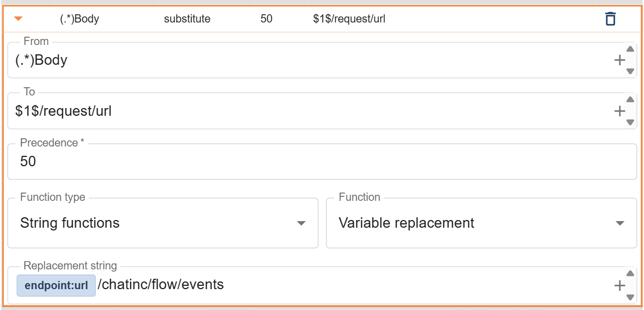The image size is (644, 310).
Task: Click the endpoint:url variable chip
Action: click(x=57, y=285)
